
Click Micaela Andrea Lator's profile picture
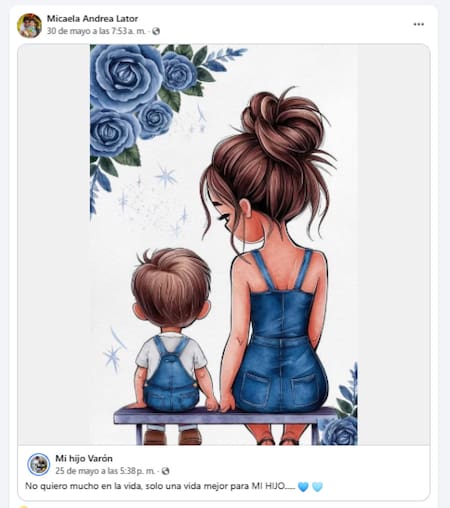coord(29,25)
